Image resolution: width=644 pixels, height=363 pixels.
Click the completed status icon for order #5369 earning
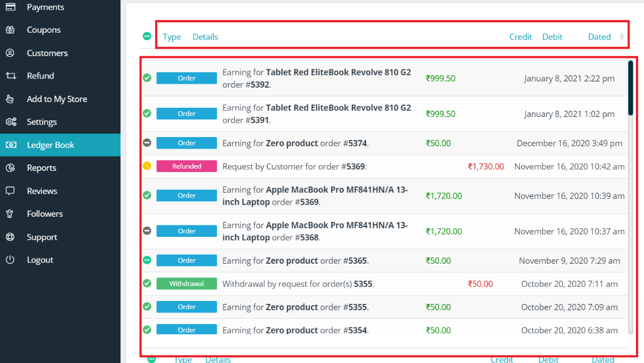click(x=147, y=195)
